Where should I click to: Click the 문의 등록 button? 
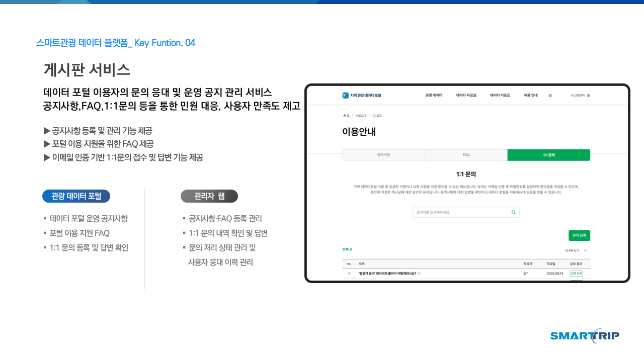[x=579, y=235]
